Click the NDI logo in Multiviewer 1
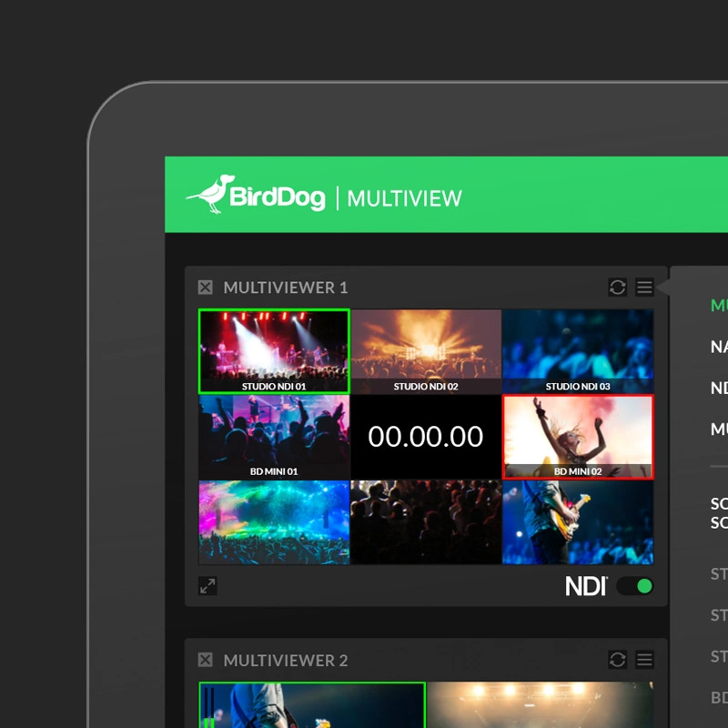728x728 pixels. pyautogui.click(x=586, y=586)
